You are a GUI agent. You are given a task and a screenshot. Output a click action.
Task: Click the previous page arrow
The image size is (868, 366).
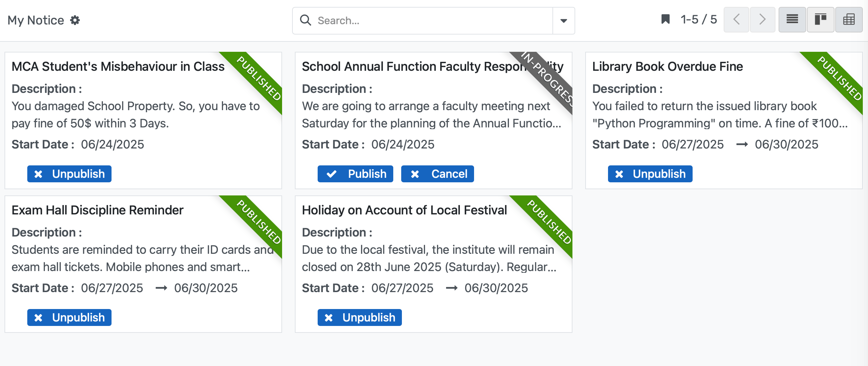pos(736,20)
